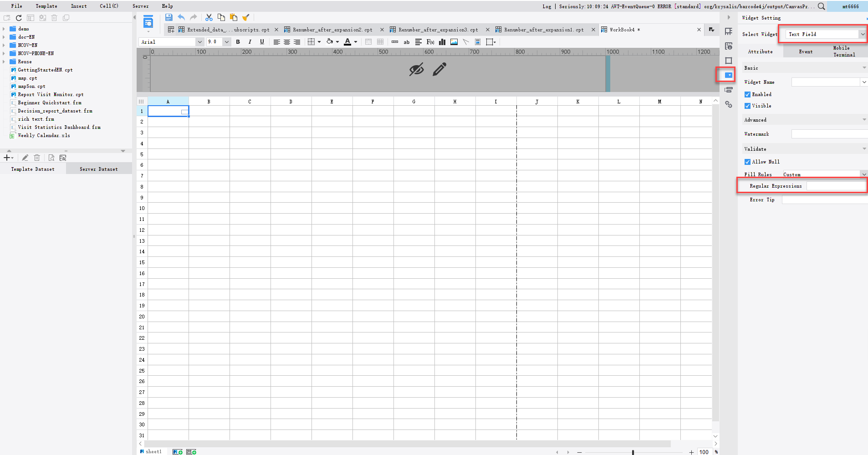Click inside the Regular Expressions input field
This screenshot has width=868, height=455.
coord(835,185)
